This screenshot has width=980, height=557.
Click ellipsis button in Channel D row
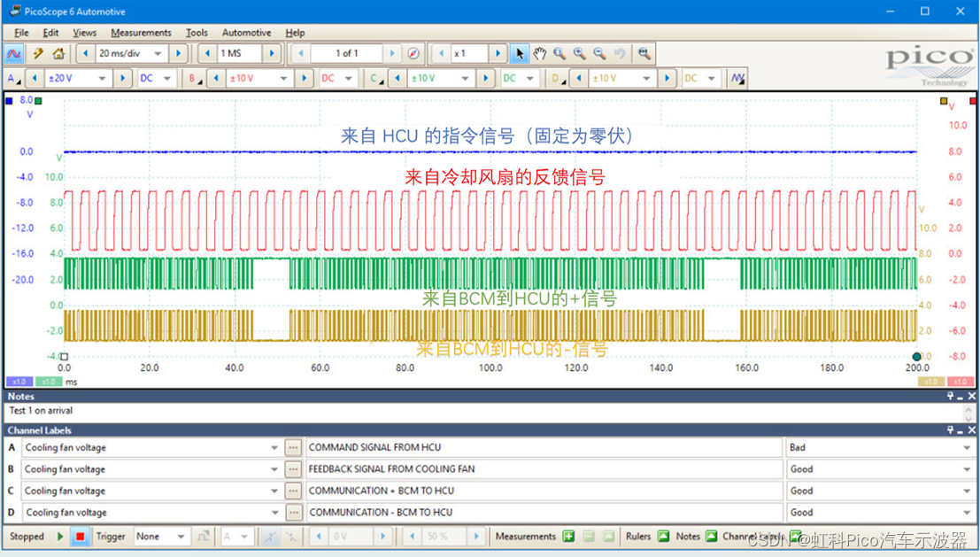pyautogui.click(x=293, y=513)
